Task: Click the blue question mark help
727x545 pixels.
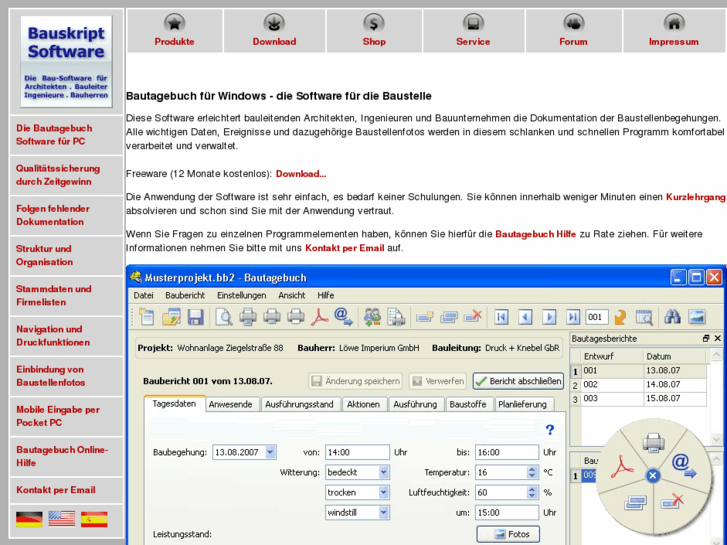Action: pos(550,430)
